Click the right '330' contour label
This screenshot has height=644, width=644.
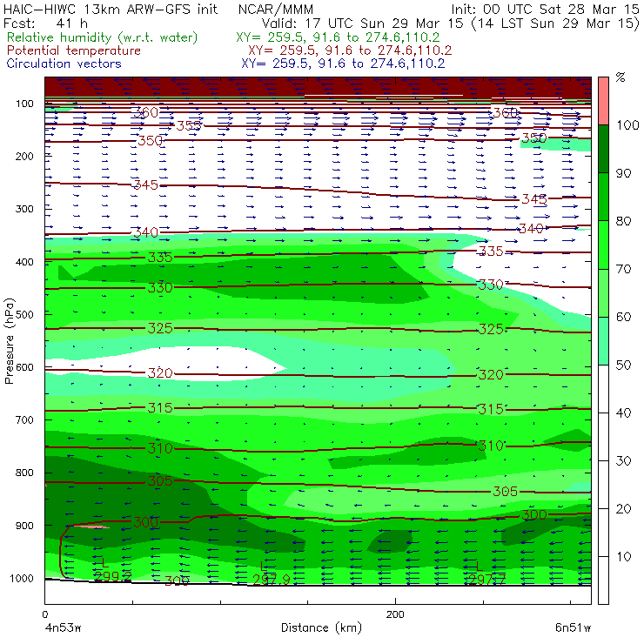[491, 285]
